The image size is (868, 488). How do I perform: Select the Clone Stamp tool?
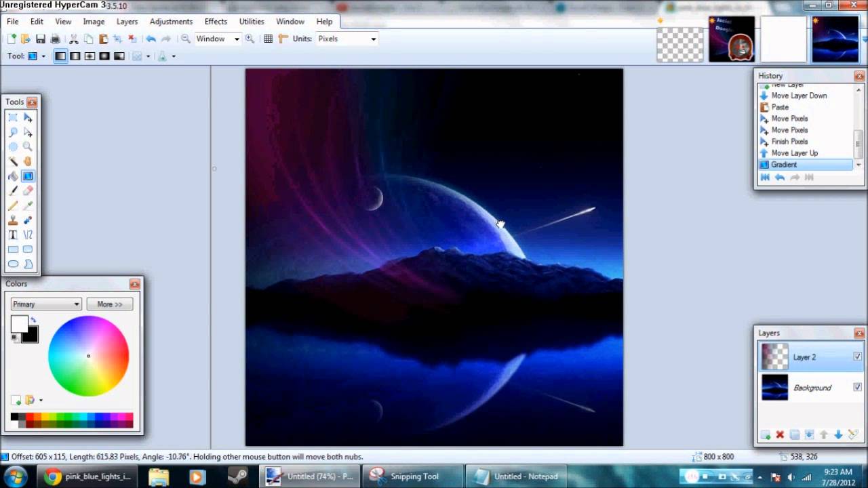click(x=13, y=220)
